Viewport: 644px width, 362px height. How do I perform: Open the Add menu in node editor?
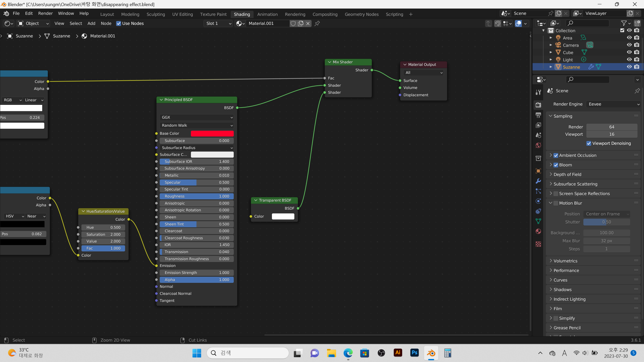coord(91,23)
